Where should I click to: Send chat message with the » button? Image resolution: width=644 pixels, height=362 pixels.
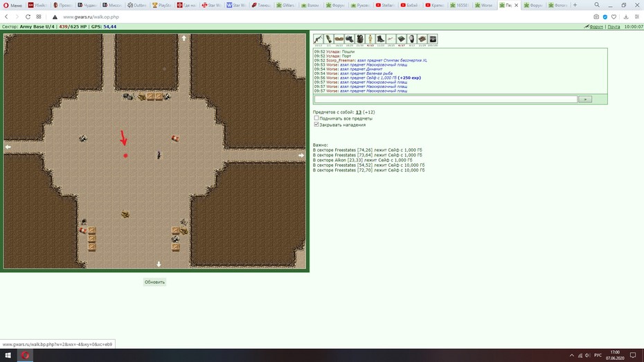585,99
